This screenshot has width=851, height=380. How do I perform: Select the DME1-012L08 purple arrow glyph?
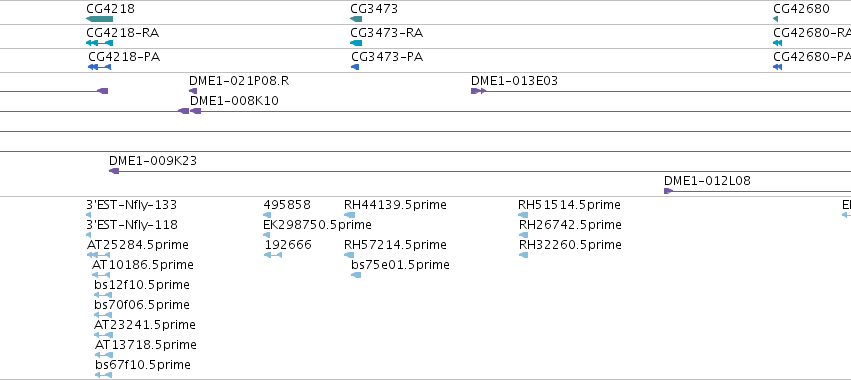[669, 191]
